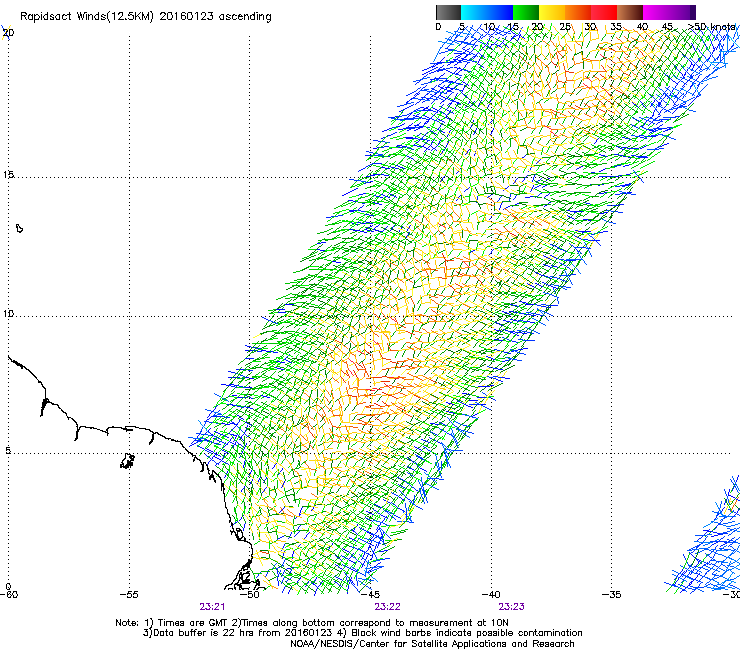Click the purple '23:21' time label
Image resolution: width=740 pixels, height=650 pixels.
pos(212,607)
